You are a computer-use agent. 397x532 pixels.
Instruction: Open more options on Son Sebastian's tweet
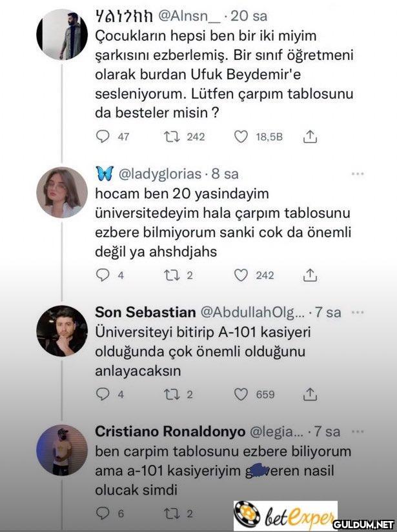(x=358, y=311)
